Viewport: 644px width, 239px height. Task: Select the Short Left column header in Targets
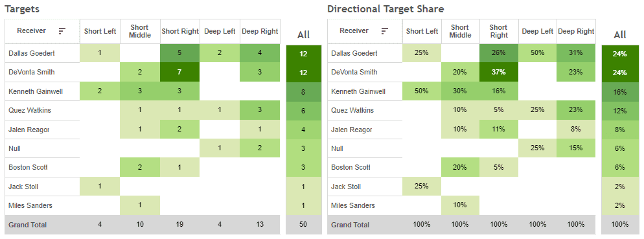coord(100,31)
